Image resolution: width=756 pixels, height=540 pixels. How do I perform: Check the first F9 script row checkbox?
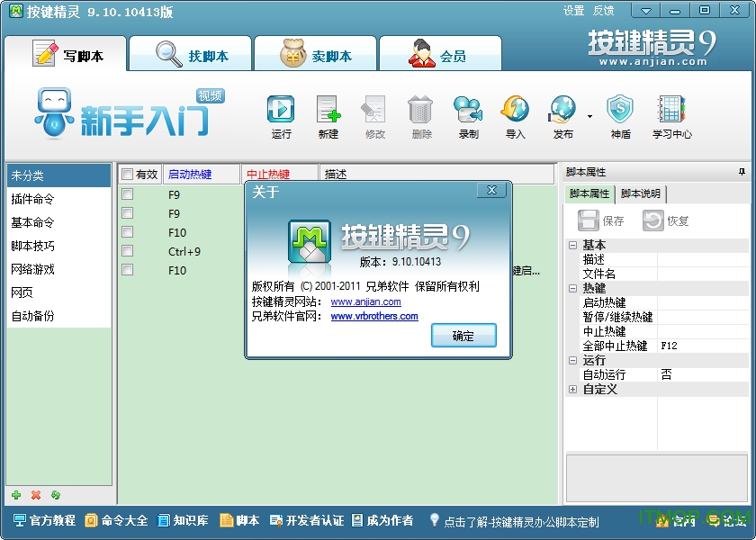pos(127,193)
